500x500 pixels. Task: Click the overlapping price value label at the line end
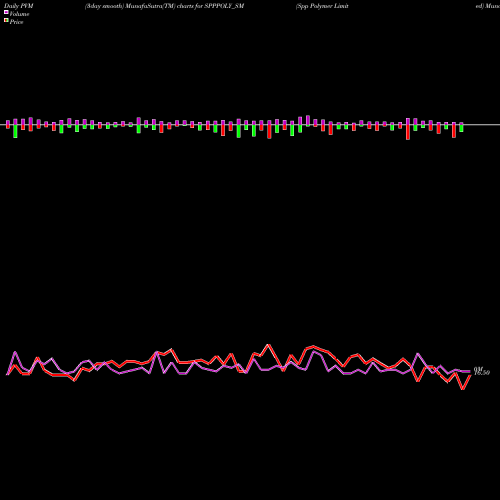click(x=482, y=371)
